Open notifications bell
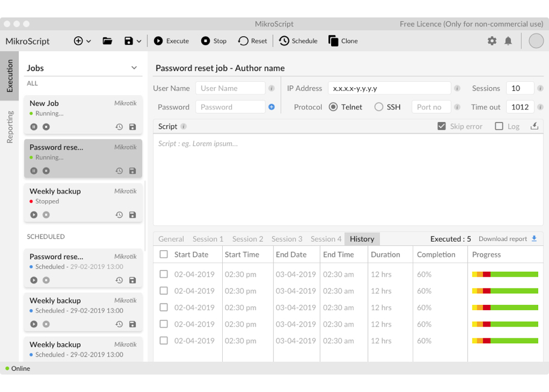The height and width of the screenshot is (392, 549). 508,41
